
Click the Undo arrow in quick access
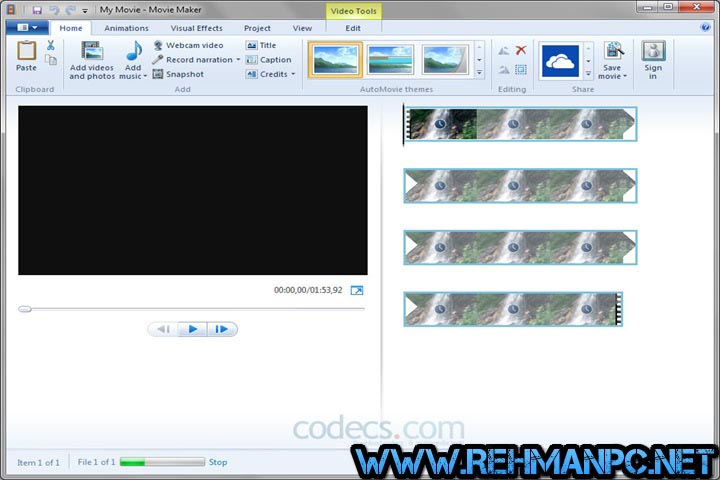pyautogui.click(x=54, y=10)
